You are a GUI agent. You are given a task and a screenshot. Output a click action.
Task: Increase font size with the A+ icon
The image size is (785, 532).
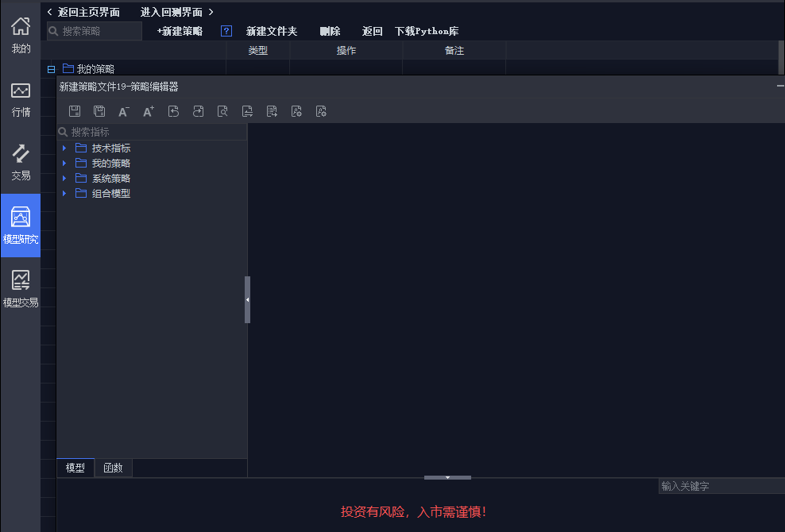(149, 111)
